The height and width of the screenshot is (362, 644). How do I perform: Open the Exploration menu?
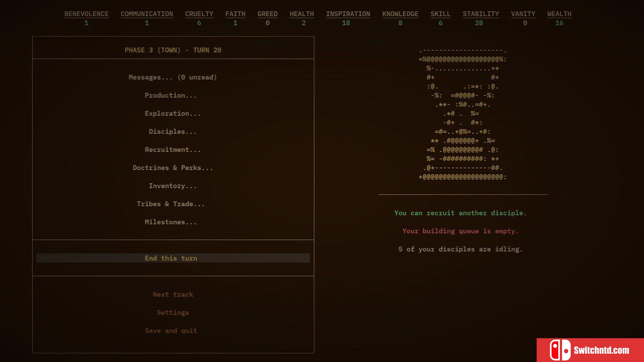[172, 113]
